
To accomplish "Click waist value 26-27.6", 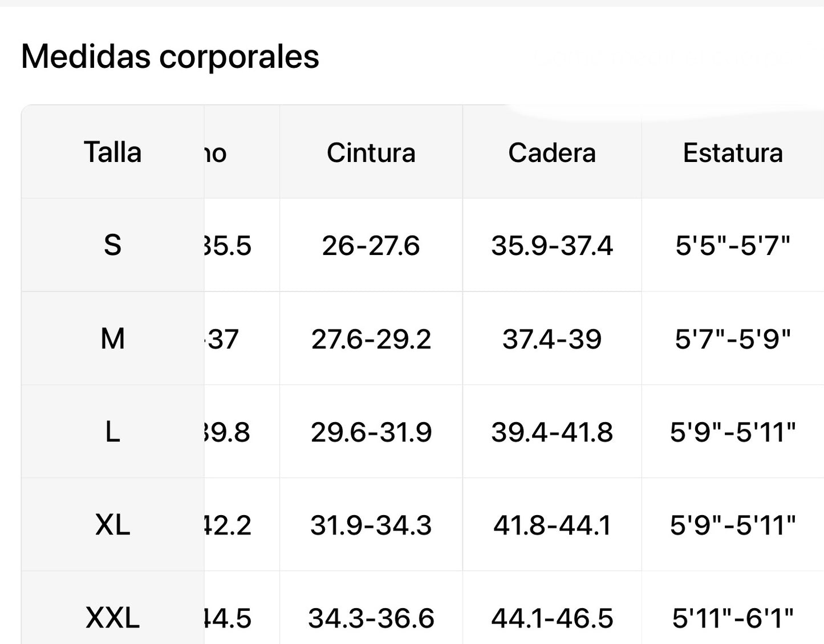I will pyautogui.click(x=371, y=246).
